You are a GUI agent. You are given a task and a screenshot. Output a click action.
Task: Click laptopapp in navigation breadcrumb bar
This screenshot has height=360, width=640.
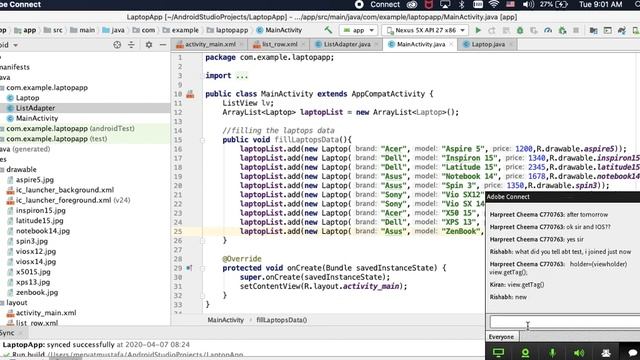pyautogui.click(x=228, y=30)
